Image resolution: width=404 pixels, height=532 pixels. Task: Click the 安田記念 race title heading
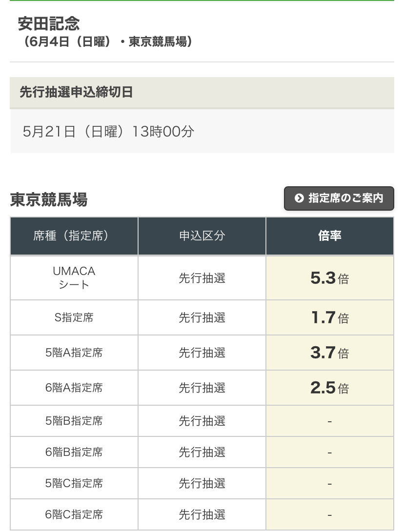point(48,24)
